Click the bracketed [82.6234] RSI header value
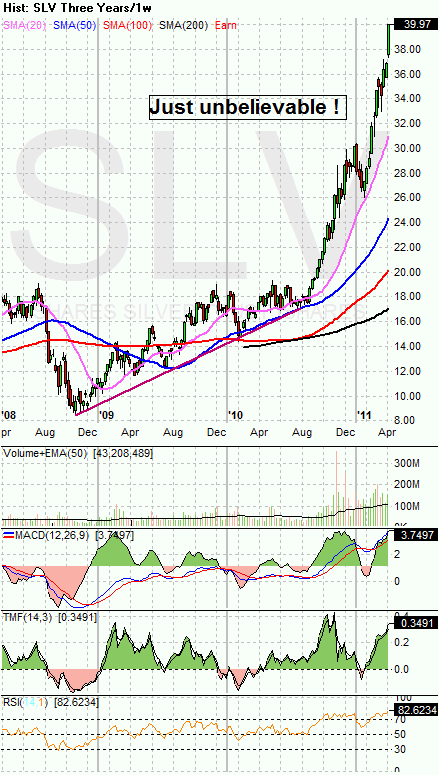The width and height of the screenshot is (439, 775). tap(75, 701)
